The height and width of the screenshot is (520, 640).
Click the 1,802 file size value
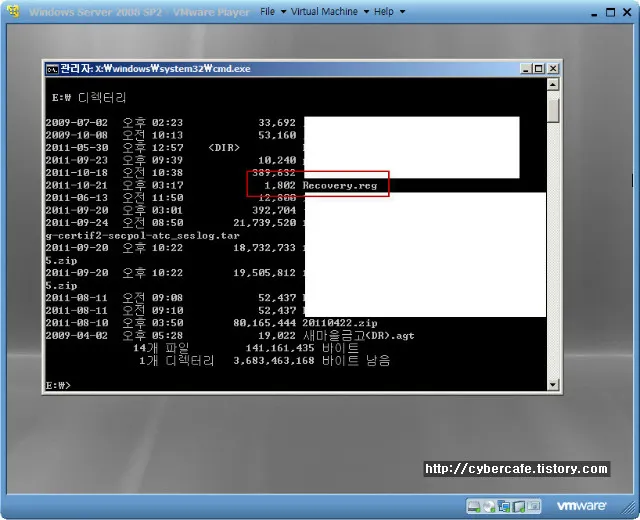click(x=280, y=185)
